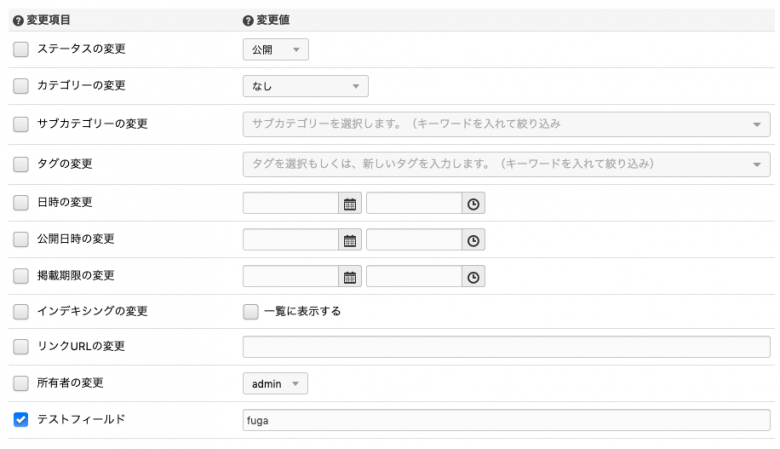Focus the テストフィールド input containing fuga
Screen dimensions: 780x449
506,421
